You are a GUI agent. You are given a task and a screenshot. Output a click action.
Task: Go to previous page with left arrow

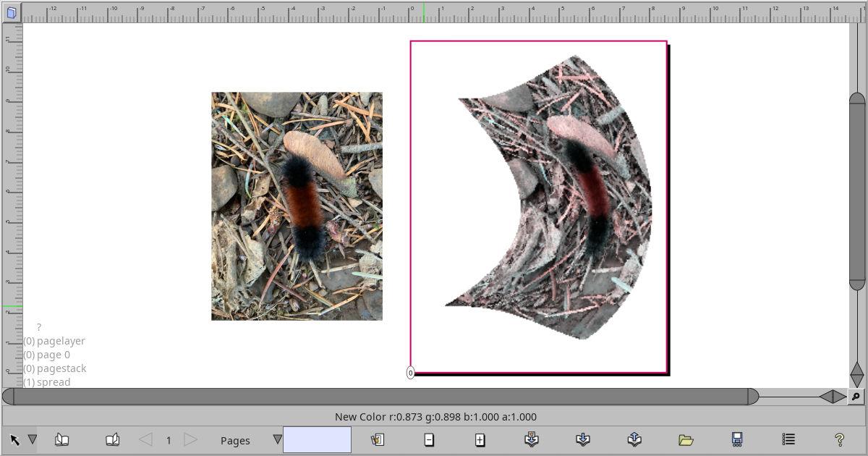(144, 439)
